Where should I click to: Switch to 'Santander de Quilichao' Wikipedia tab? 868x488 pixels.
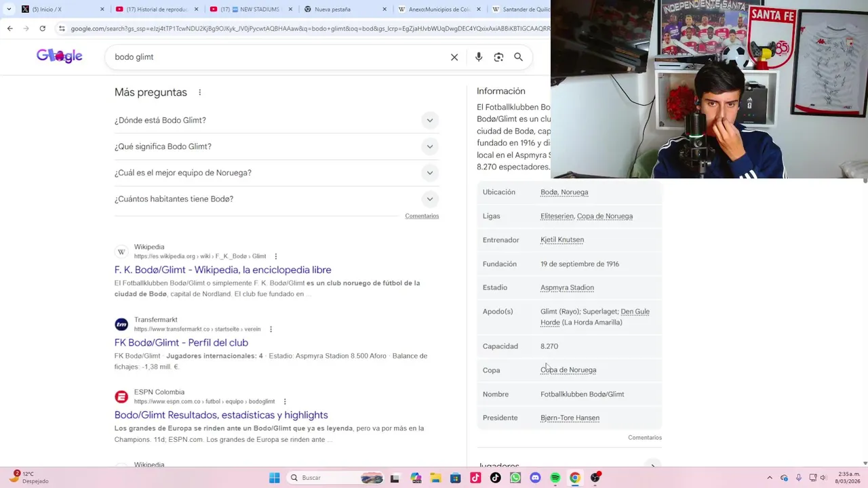click(519, 9)
